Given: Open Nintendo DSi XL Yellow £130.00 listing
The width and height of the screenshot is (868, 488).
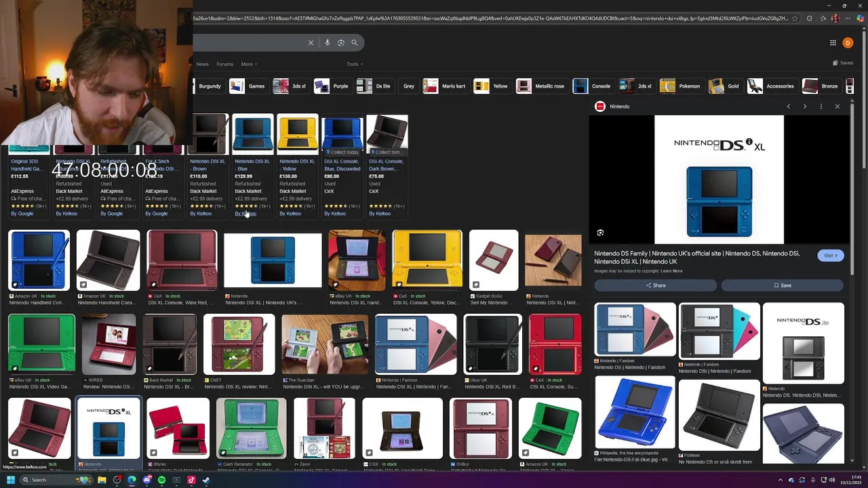Looking at the screenshot, I should pyautogui.click(x=297, y=166).
